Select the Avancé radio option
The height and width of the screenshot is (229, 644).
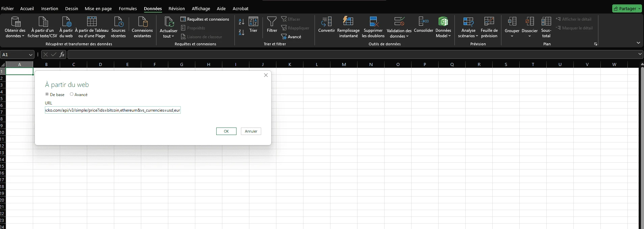click(72, 94)
